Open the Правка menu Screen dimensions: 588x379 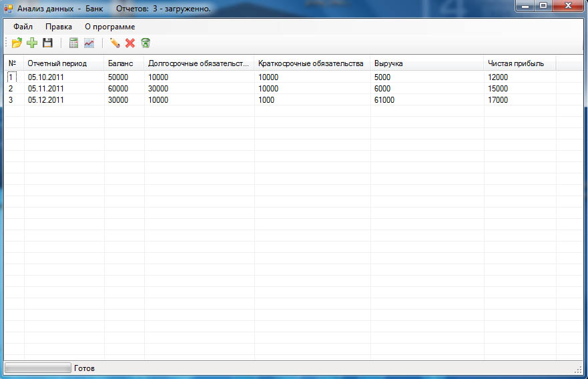point(59,27)
